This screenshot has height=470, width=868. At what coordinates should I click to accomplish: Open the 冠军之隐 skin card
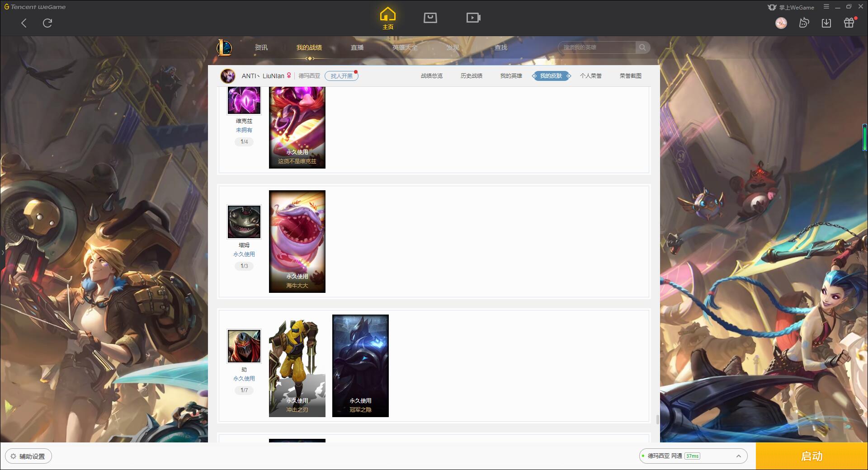[x=360, y=366]
